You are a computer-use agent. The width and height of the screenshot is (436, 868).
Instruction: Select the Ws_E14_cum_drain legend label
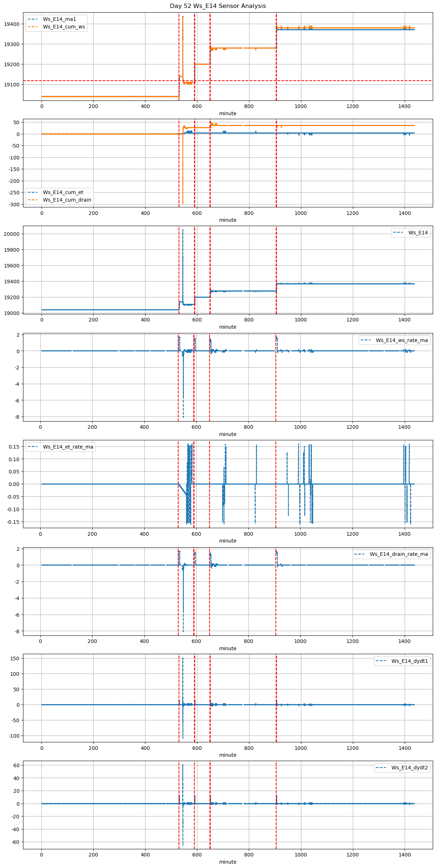[x=67, y=200]
